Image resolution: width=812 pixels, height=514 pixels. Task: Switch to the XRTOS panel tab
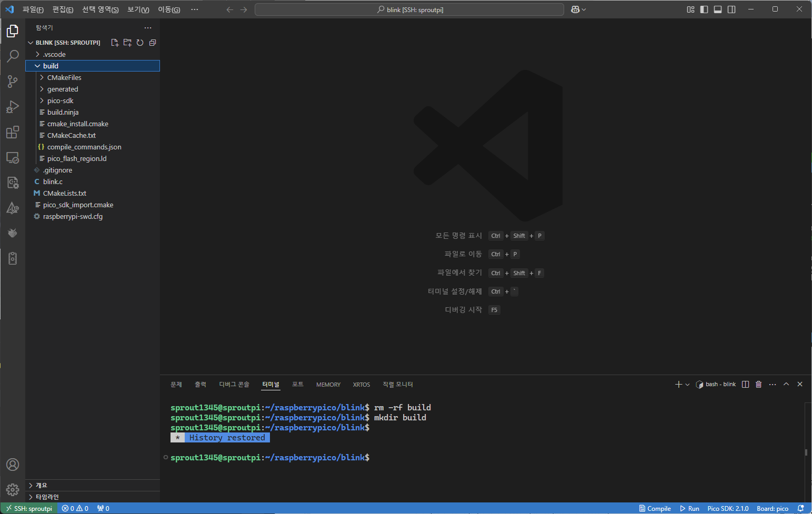[x=362, y=385]
